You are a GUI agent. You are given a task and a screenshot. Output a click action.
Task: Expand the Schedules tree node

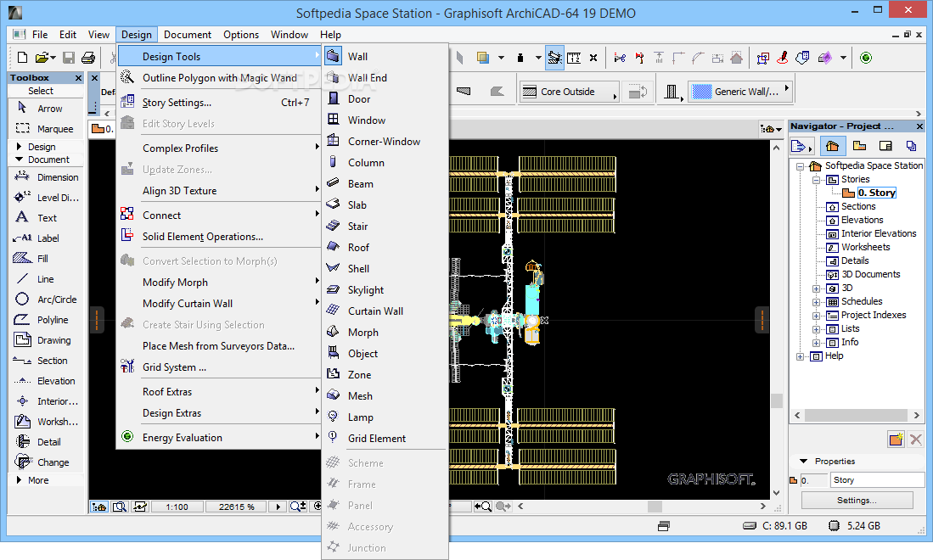point(817,302)
